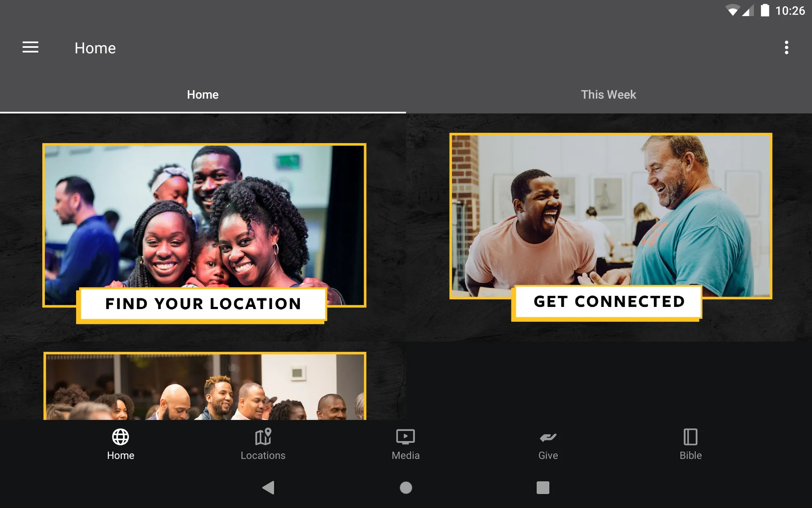Select the Home tab in navigation bar
Image resolution: width=812 pixels, height=508 pixels.
coord(121,444)
